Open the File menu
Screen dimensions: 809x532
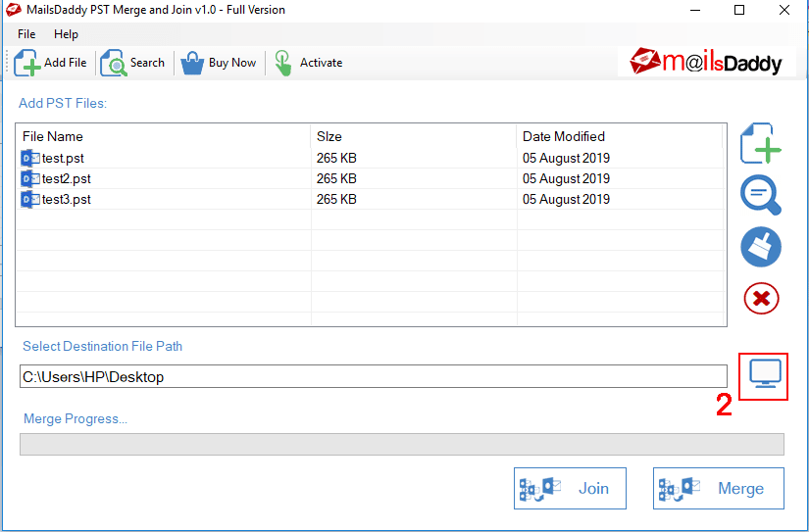pyautogui.click(x=26, y=34)
